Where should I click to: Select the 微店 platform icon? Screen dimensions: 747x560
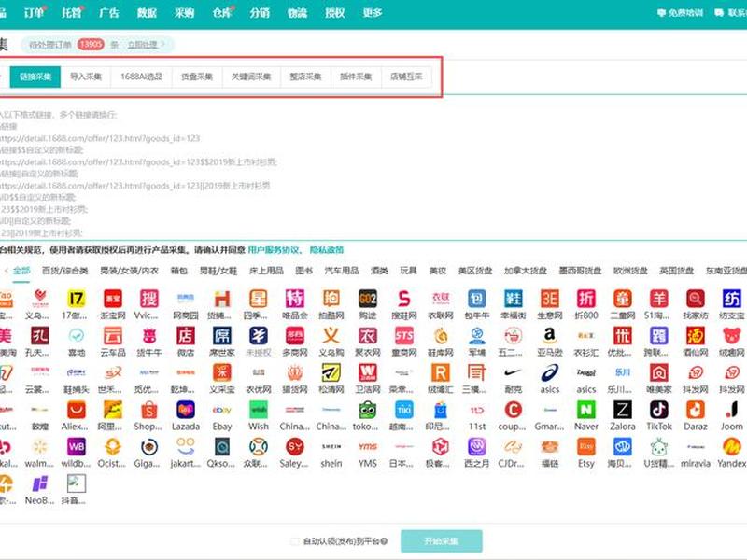(185, 336)
